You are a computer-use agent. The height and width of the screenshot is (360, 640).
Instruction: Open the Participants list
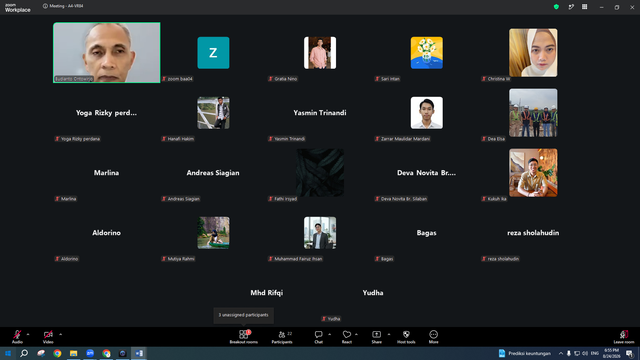click(x=282, y=337)
